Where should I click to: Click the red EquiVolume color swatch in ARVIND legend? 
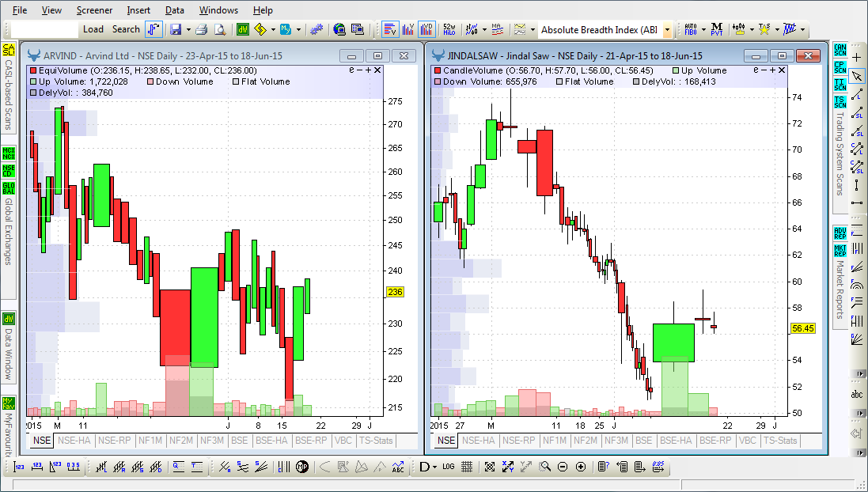[33, 71]
